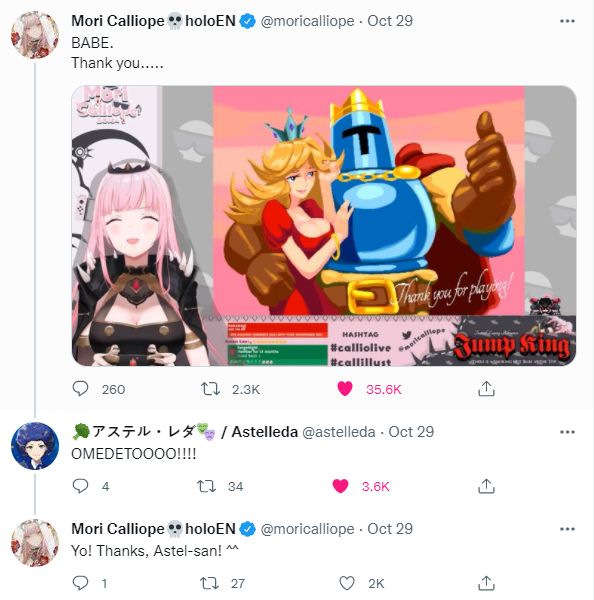
Task: Open the Oct 29 timestamp of Astel's tweet
Action: tap(411, 432)
